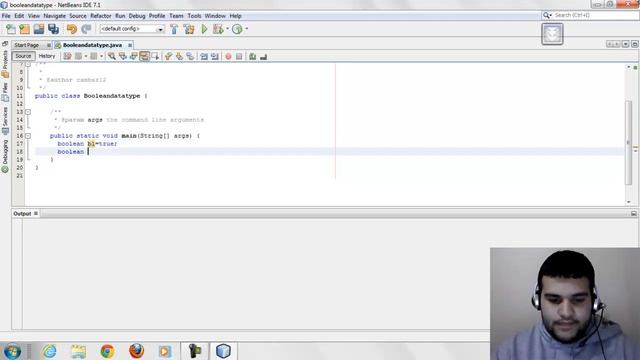
Task: Click the Clean and Build icon
Action: click(x=189, y=29)
